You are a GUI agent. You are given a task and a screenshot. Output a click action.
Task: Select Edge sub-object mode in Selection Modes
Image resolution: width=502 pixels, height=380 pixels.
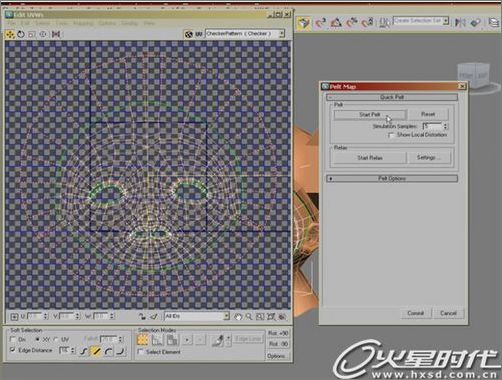[x=157, y=340]
